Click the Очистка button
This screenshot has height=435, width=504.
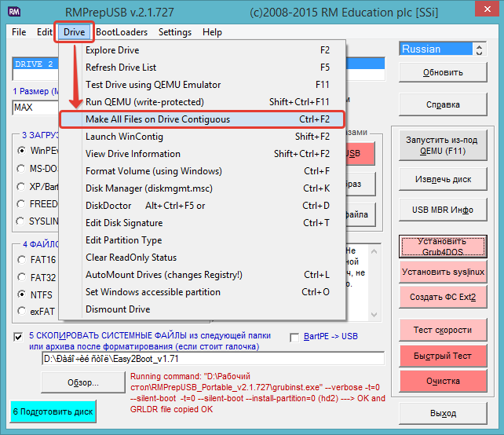443,381
